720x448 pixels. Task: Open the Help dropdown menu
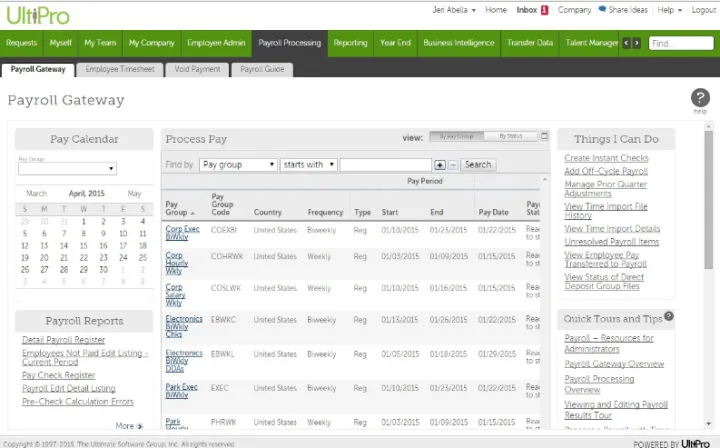tap(669, 10)
